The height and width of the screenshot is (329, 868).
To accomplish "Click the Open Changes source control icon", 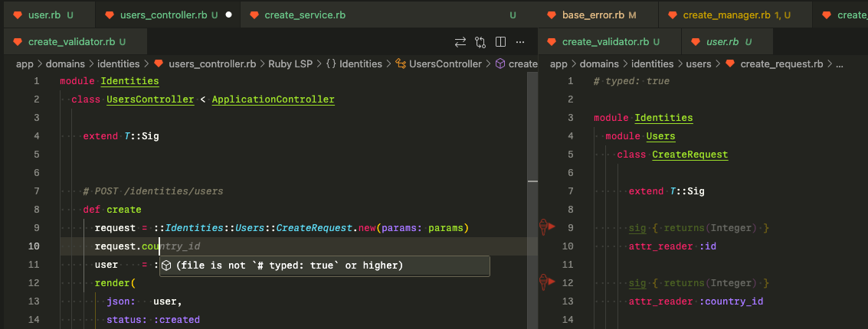I will click(480, 42).
